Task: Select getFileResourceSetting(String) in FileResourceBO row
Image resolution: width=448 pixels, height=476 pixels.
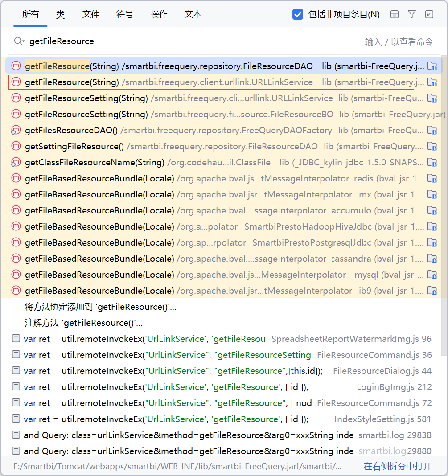Action: click(223, 114)
